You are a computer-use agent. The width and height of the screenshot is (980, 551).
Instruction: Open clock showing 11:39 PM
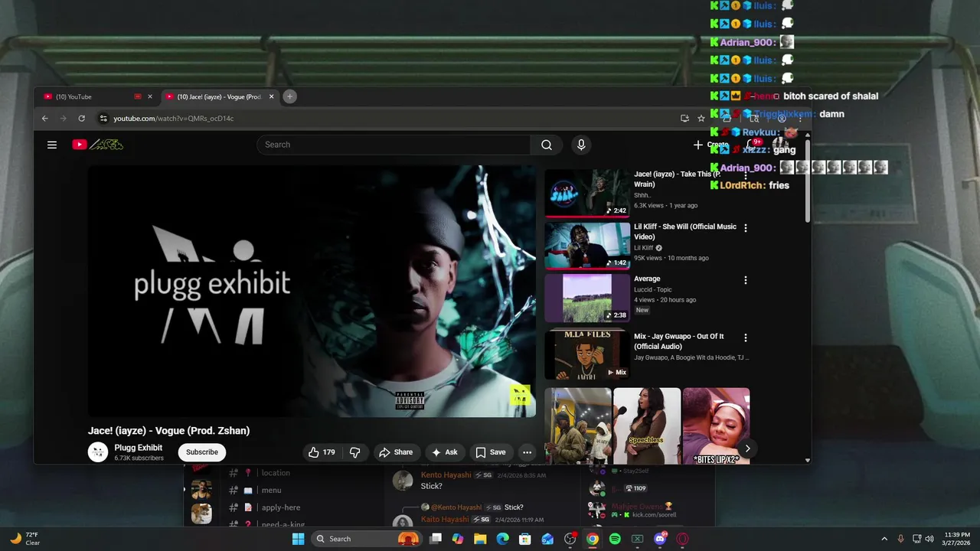pos(956,539)
